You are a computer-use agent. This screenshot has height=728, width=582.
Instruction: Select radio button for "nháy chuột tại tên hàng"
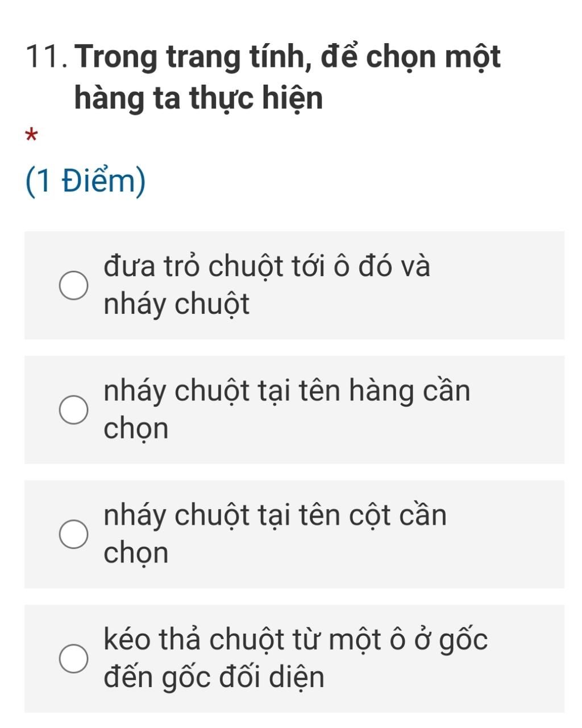(x=74, y=410)
